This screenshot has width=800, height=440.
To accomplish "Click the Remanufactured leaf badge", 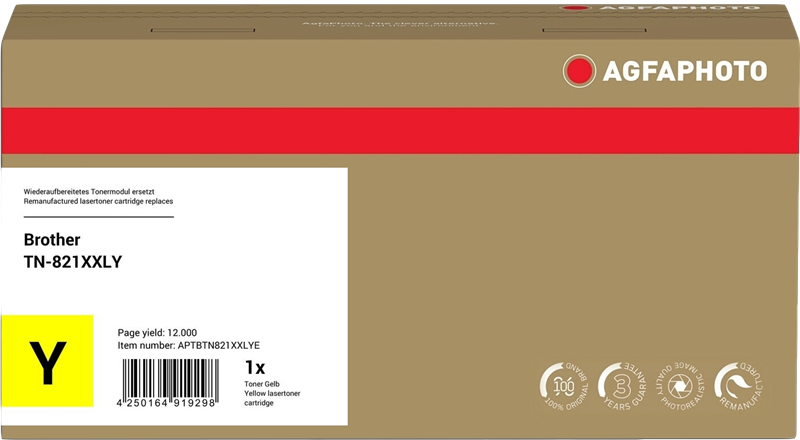I will (739, 386).
